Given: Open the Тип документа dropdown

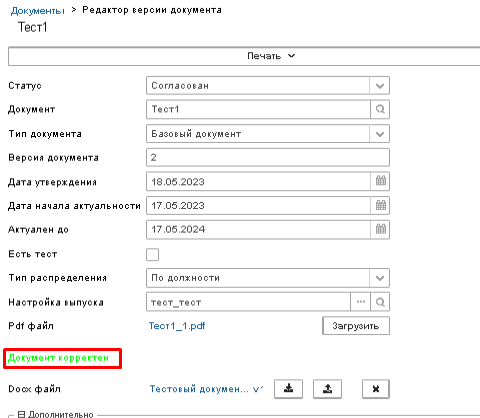Looking at the screenshot, I should pos(380,134).
